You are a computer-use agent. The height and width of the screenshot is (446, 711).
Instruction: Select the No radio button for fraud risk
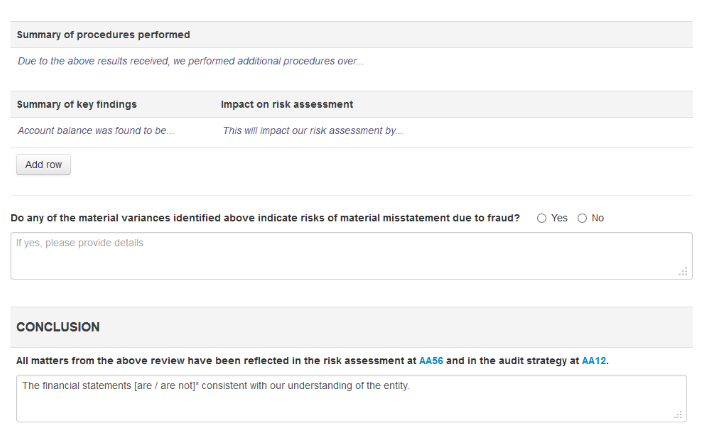click(582, 218)
